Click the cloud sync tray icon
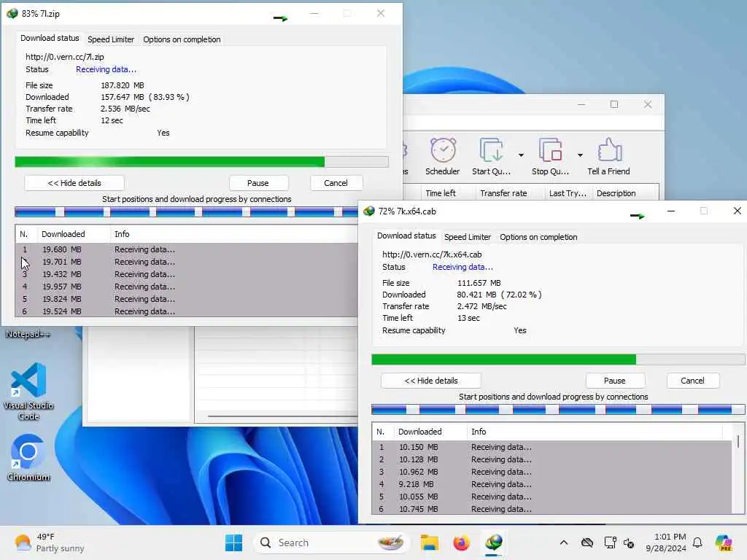This screenshot has width=747, height=560. tap(587, 542)
